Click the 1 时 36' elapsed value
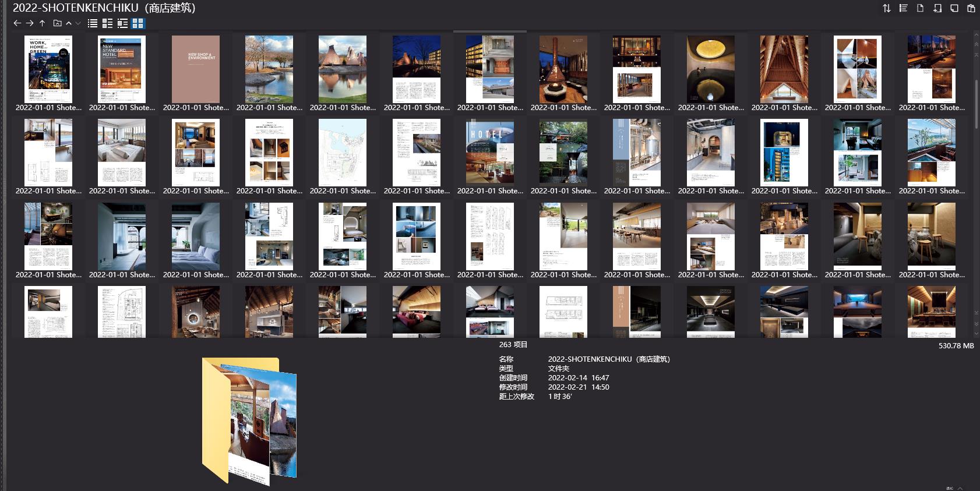Screen dimensions: 980x491 pyautogui.click(x=560, y=397)
